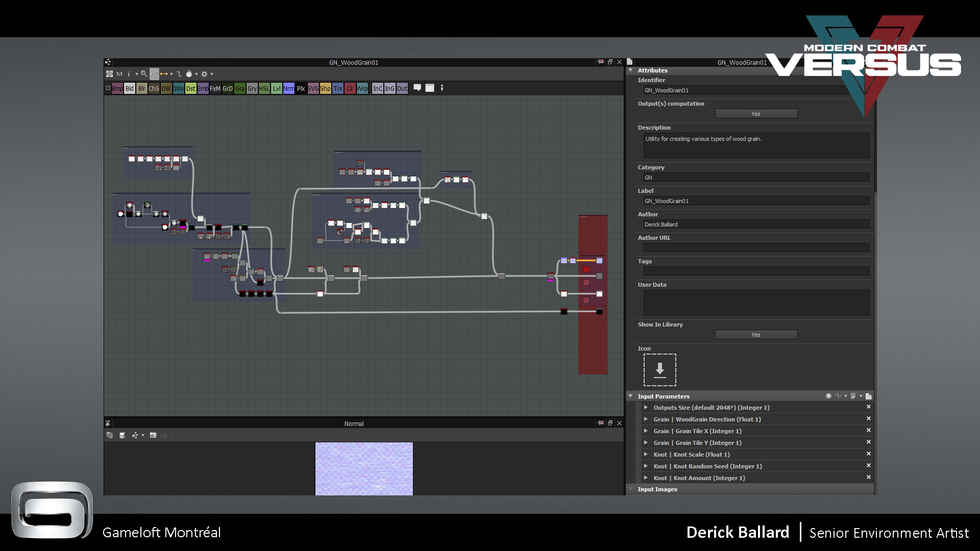This screenshot has height=551, width=980.
Task: Add new input parameter plus icon
Action: tap(828, 396)
